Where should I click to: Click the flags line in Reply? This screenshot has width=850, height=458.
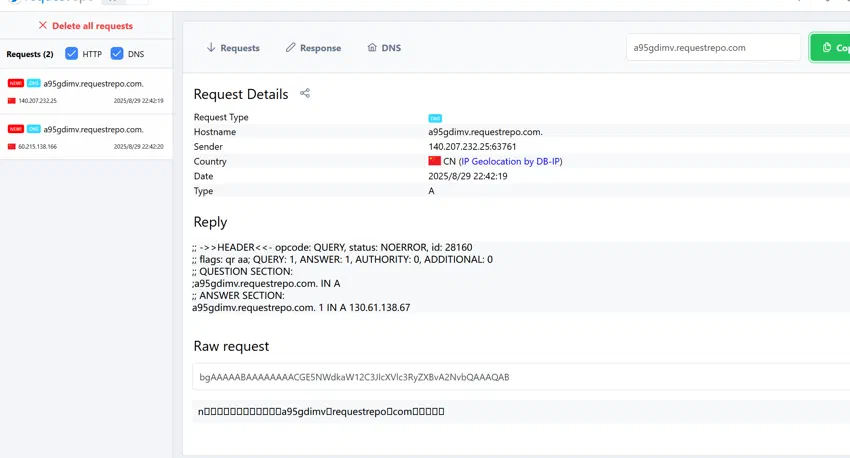pyautogui.click(x=342, y=260)
